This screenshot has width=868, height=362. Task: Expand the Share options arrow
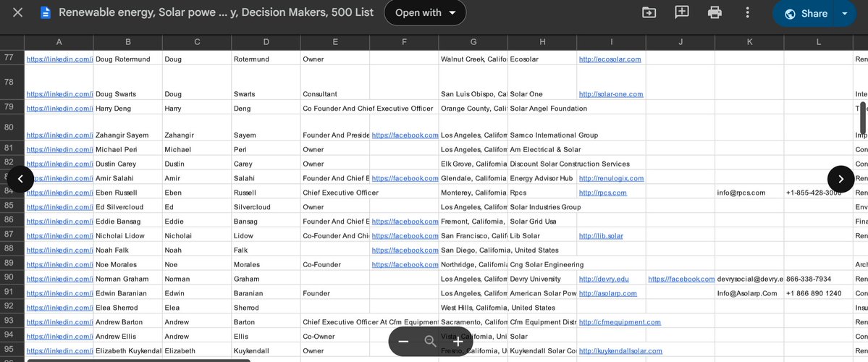click(845, 14)
